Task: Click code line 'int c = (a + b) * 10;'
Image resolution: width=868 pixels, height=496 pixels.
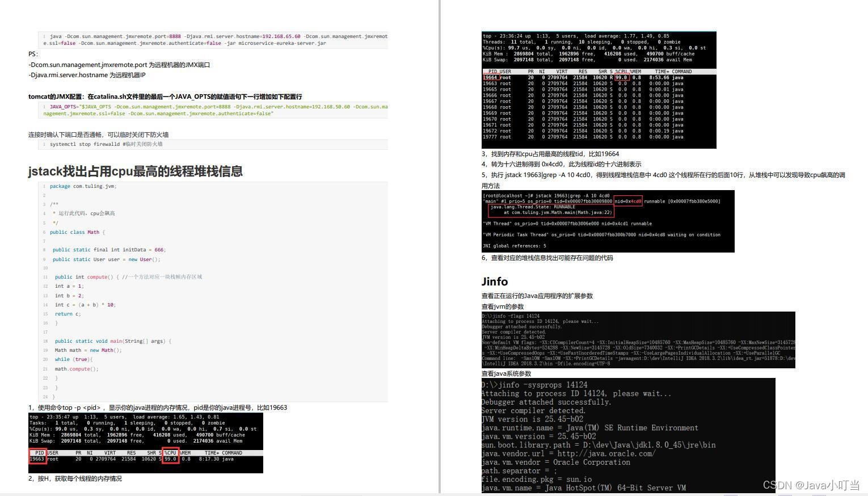Action: click(x=85, y=305)
